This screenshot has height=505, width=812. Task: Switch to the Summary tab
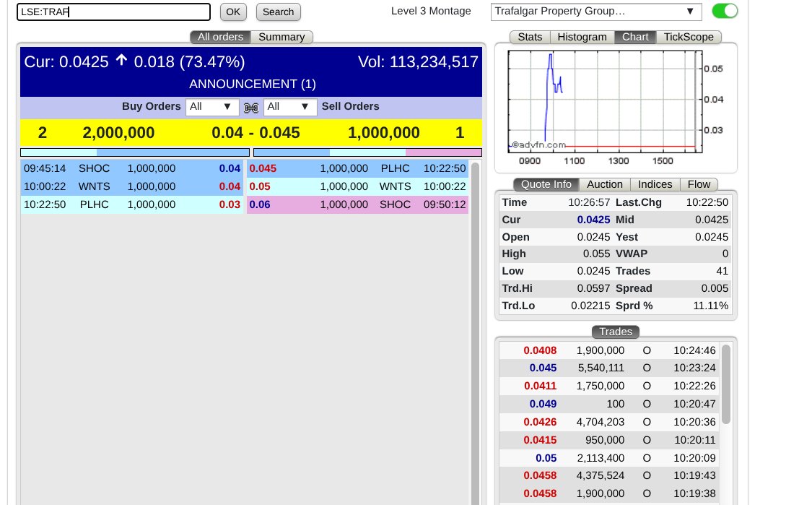(x=281, y=37)
